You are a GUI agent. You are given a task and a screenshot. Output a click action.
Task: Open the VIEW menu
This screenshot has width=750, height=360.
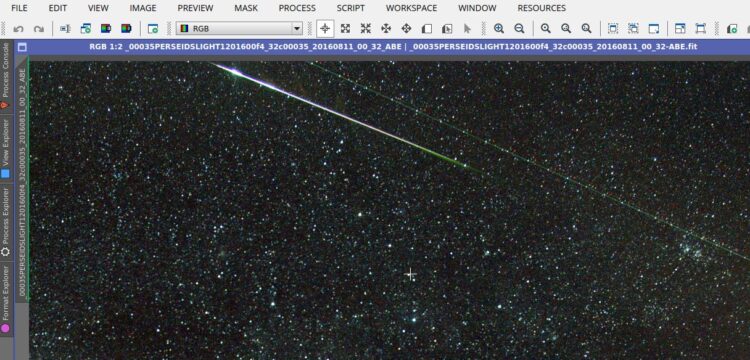pos(99,8)
